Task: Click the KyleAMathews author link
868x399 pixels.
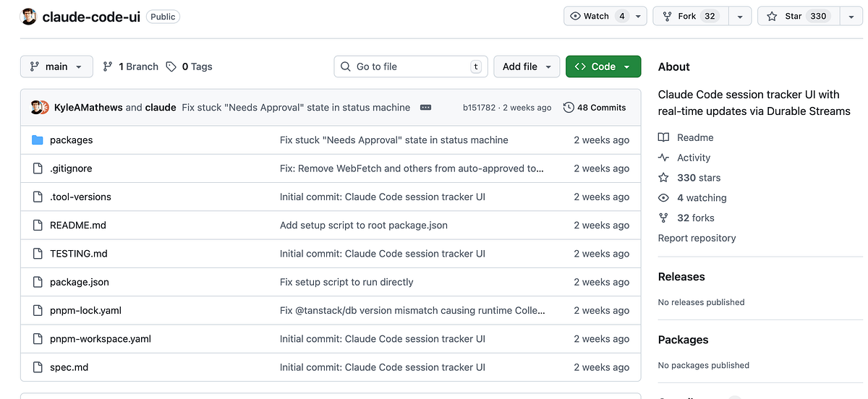Action: point(88,107)
